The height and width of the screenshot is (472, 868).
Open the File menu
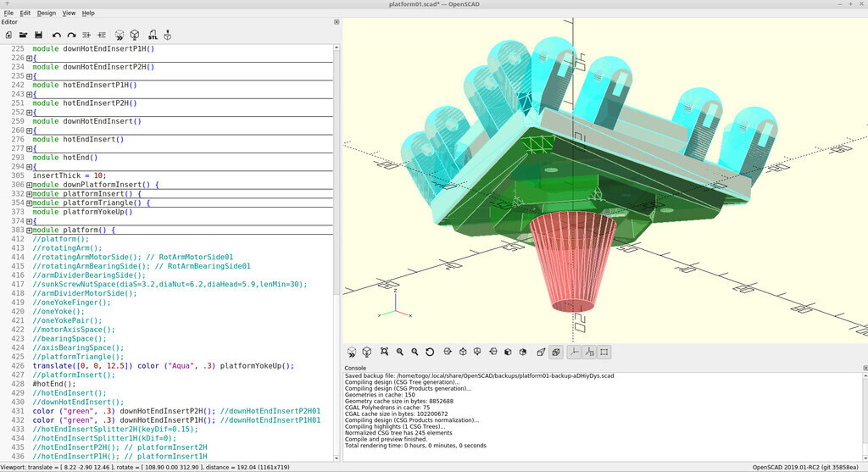[x=8, y=13]
